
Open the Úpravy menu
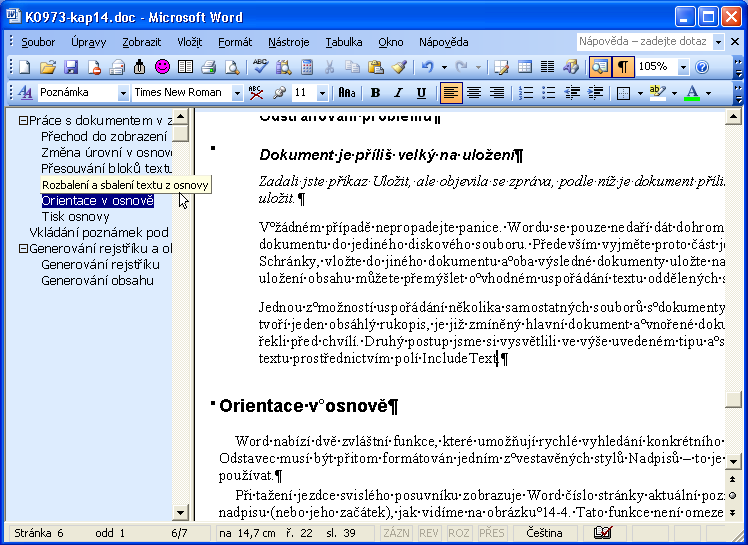coord(88,42)
